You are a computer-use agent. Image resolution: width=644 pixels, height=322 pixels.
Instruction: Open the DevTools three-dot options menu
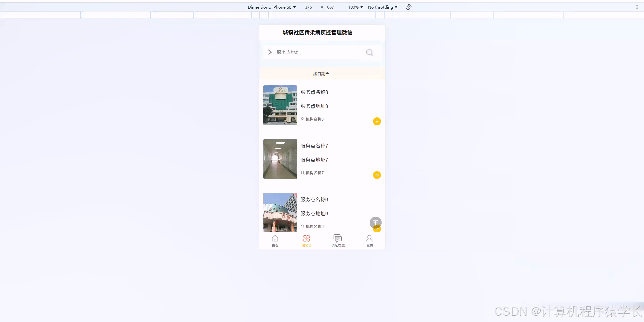[x=637, y=7]
